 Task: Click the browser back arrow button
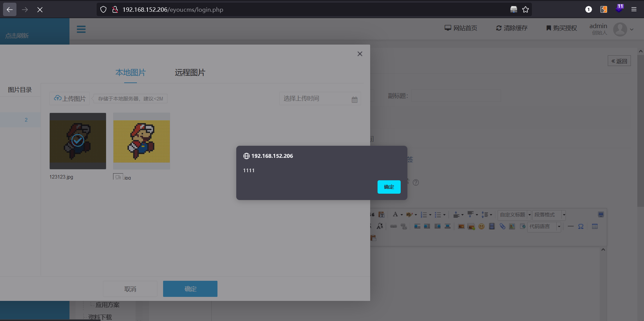point(10,9)
